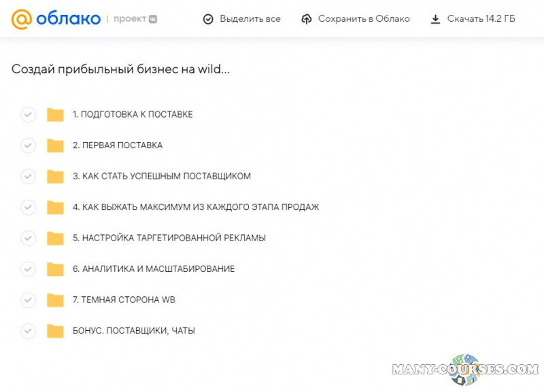
Task: Tick checkbox for 3. КАК СТАТЬ УСПЕШНЫМ ПОСТАВЩИКОМ
Action: (x=28, y=176)
